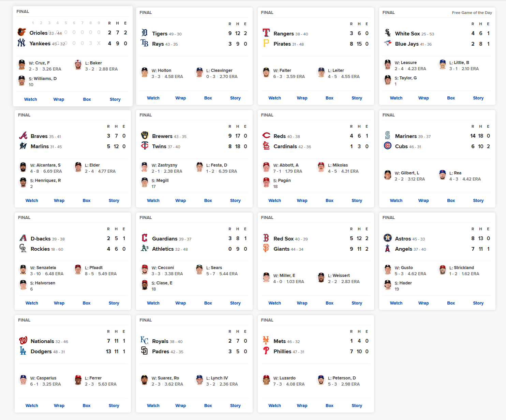Click the Mariners team logo
The width and height of the screenshot is (506, 420).
(388, 135)
